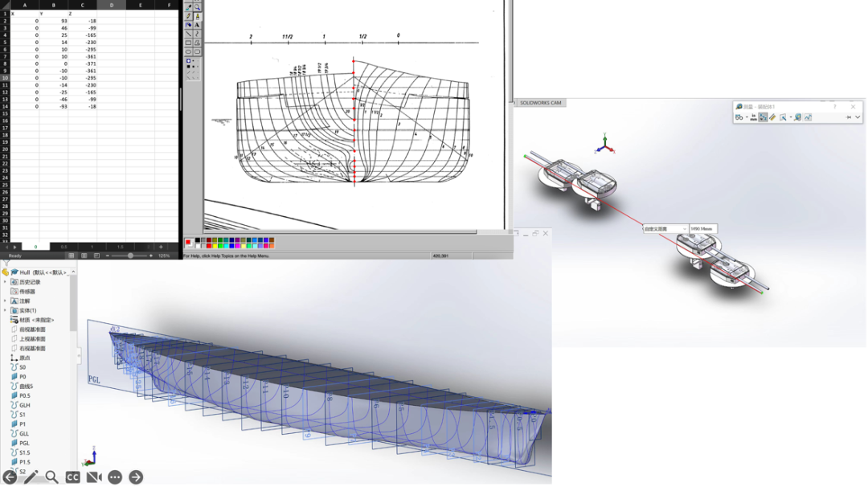The width and height of the screenshot is (868, 487).
Task: Go to next slide with forward arrow
Action: coord(136,477)
